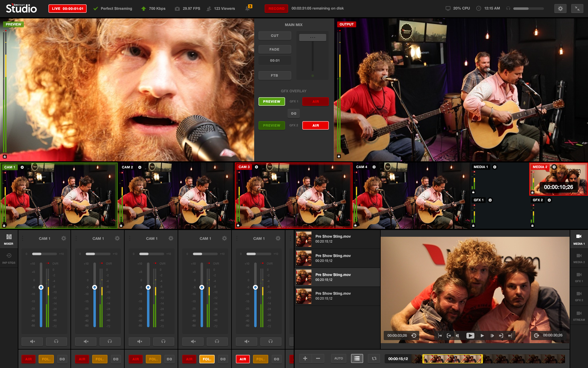Enable GFX 1 PREVIEW toggle
The image size is (588, 368).
click(x=272, y=102)
